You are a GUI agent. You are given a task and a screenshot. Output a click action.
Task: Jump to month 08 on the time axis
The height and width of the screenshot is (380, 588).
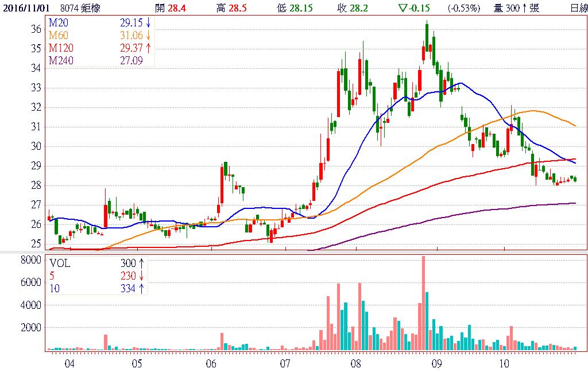coord(355,363)
